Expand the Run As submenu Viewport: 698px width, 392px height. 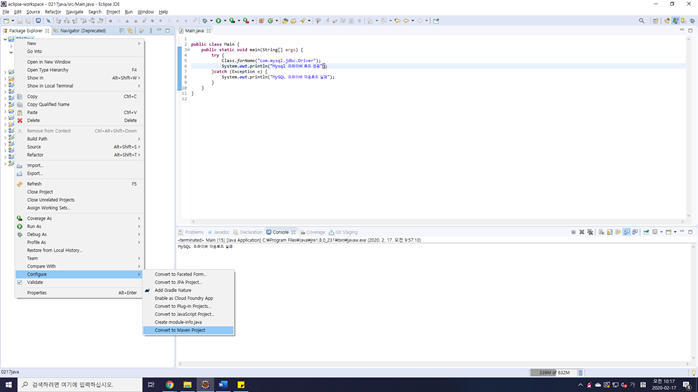[x=79, y=226]
